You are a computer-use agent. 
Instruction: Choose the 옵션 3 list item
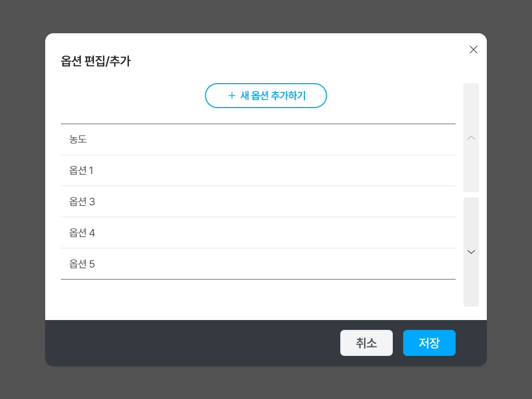[x=258, y=202]
